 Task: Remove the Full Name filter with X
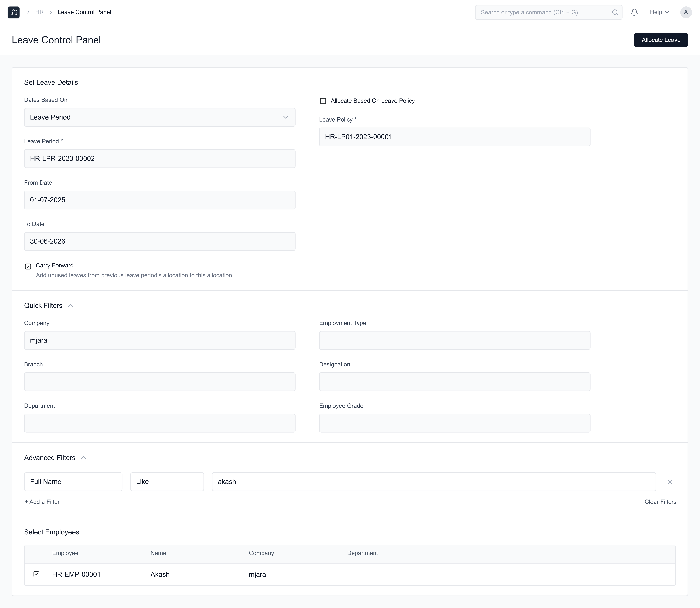coord(670,482)
